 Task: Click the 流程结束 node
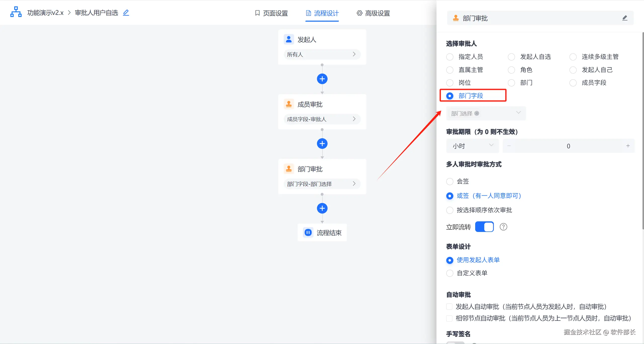tap(322, 232)
